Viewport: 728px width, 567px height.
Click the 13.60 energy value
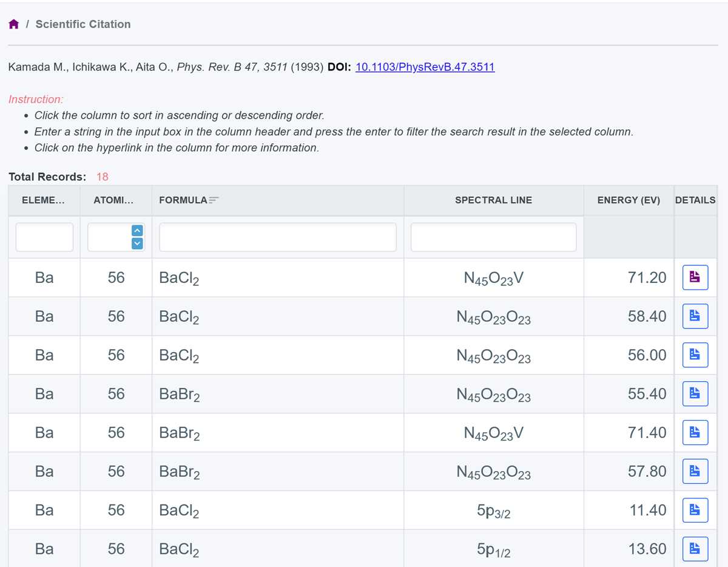[647, 549]
